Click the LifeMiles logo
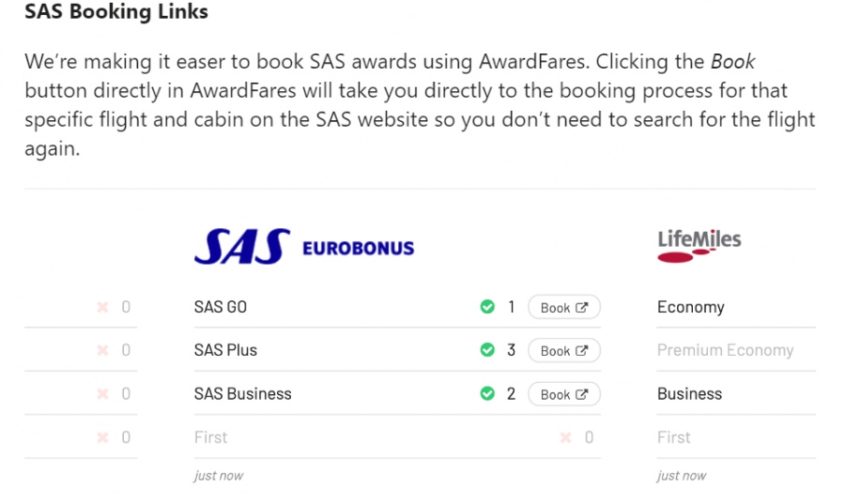Image resolution: width=845 pixels, height=504 pixels. pos(699,244)
